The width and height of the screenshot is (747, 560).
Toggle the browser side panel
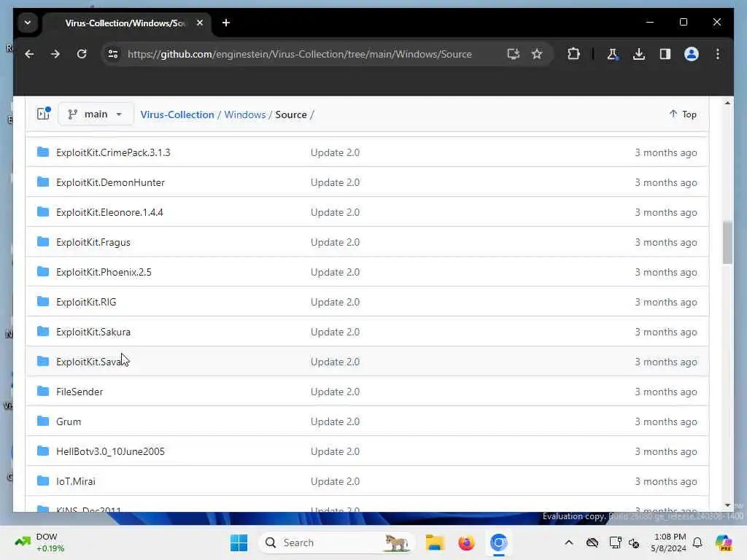click(x=665, y=54)
